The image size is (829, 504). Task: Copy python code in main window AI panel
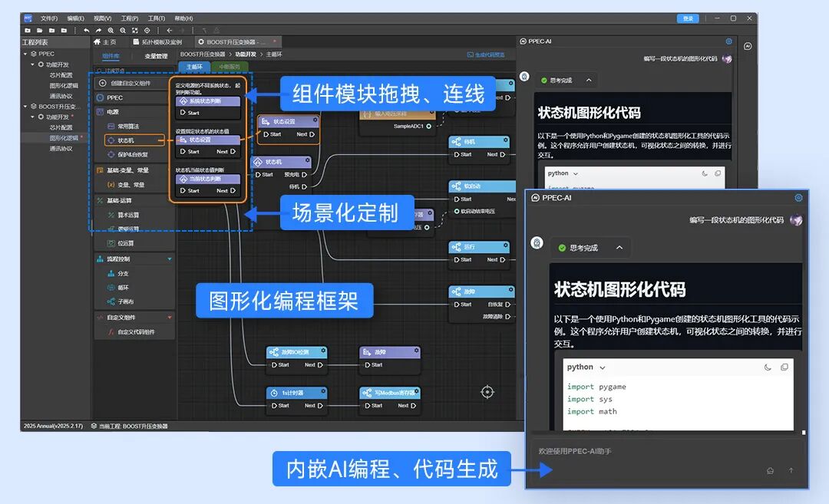718,173
